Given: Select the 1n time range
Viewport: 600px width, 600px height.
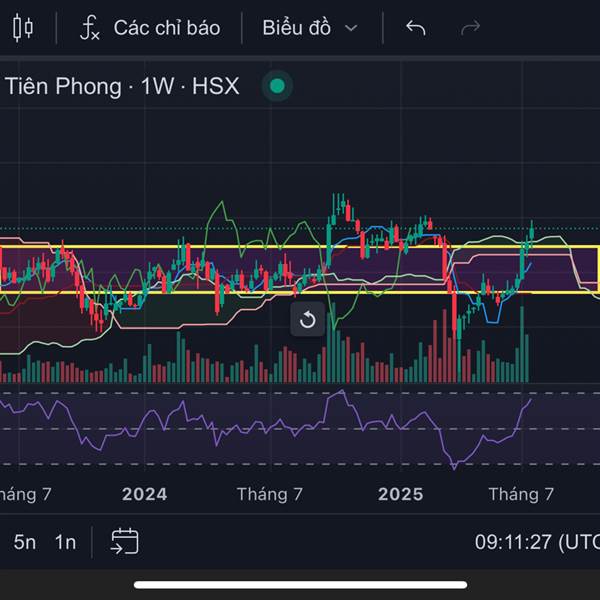Looking at the screenshot, I should click(x=65, y=542).
